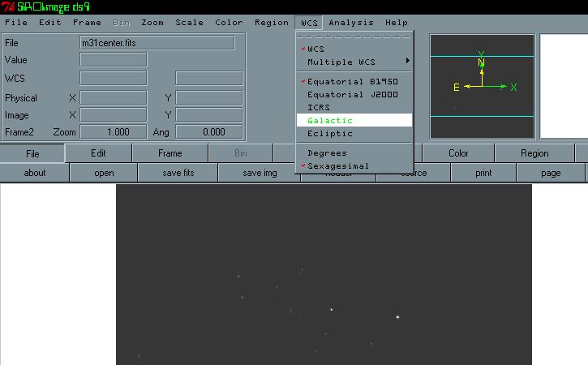The image size is (588, 365).
Task: Click the about button
Action: click(x=35, y=173)
